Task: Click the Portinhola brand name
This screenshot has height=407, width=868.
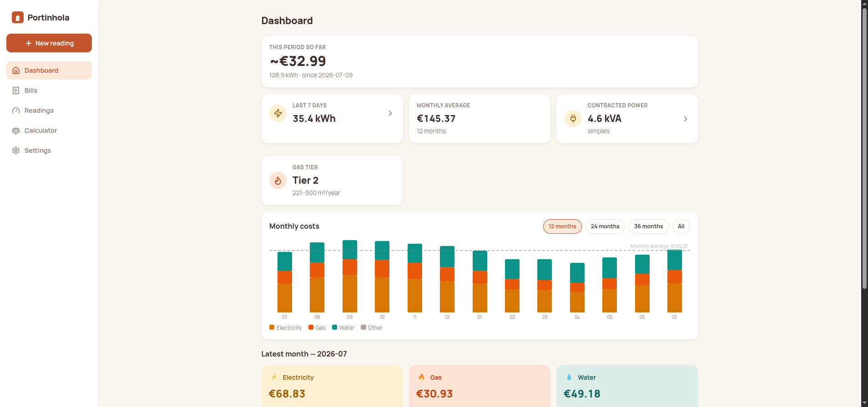Action: tap(48, 18)
